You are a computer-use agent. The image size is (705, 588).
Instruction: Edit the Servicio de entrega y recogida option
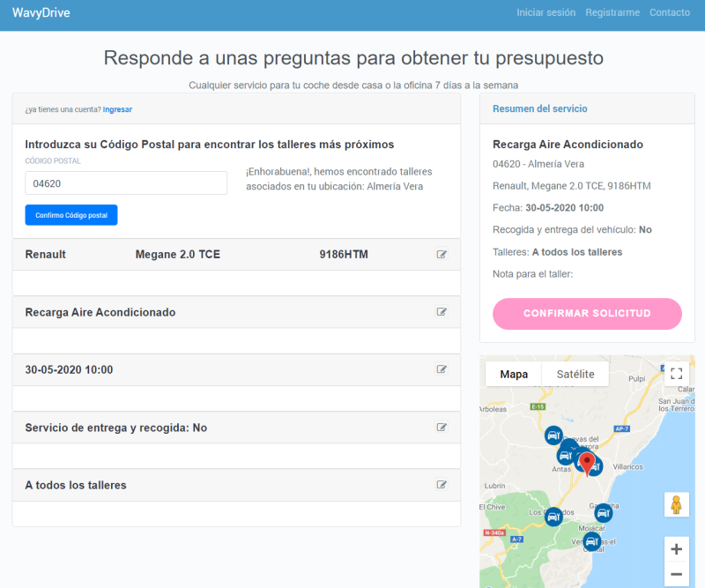tap(442, 428)
